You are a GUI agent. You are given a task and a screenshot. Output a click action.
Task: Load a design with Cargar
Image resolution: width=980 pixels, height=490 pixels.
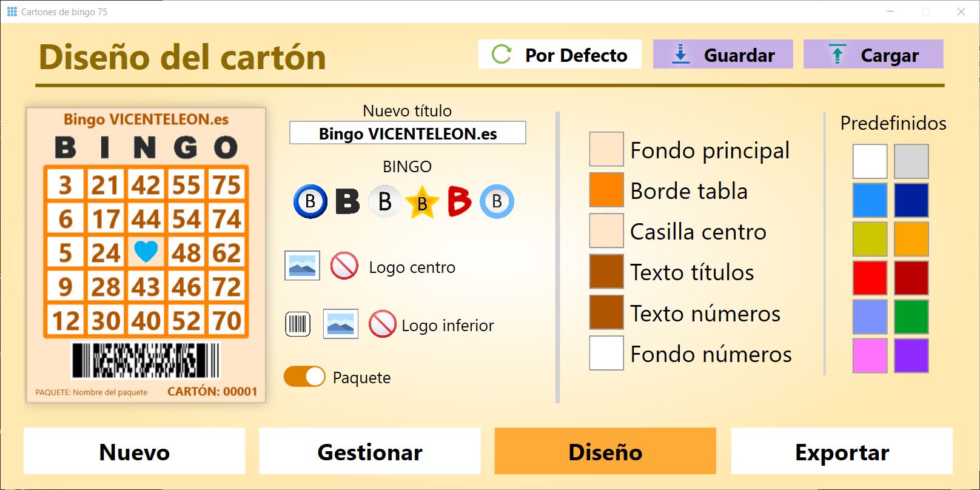pyautogui.click(x=873, y=55)
